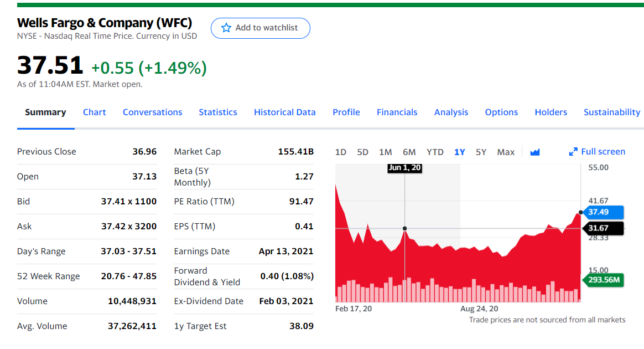Viewport: 644px width, 349px height.
Task: Click the blue 37.49 price tag on chart
Action: point(603,212)
